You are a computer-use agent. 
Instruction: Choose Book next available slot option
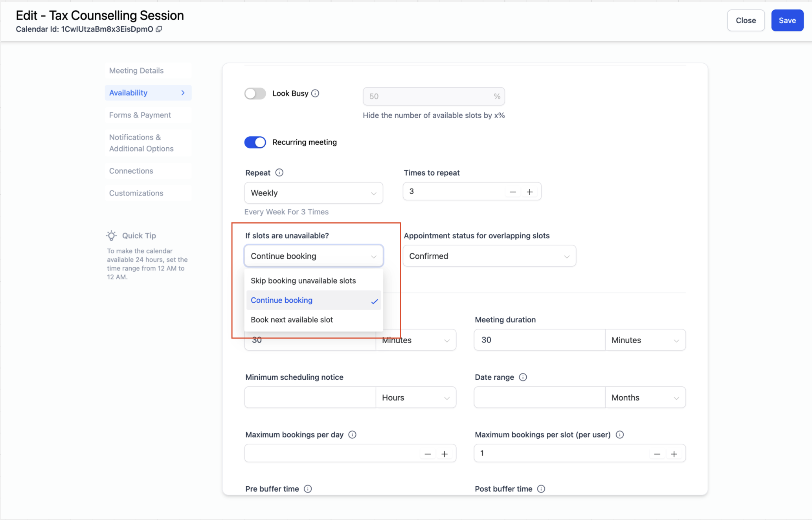pos(292,320)
